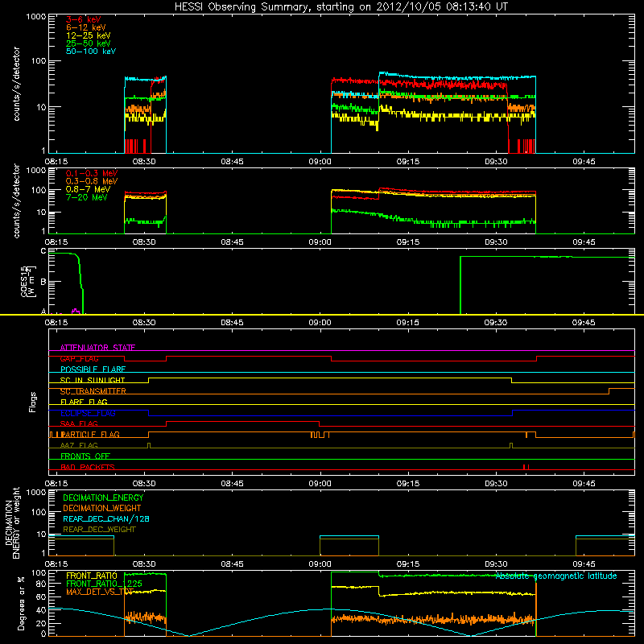
Task: Select the BAD_PACKETS flag label
Action: coord(88,468)
